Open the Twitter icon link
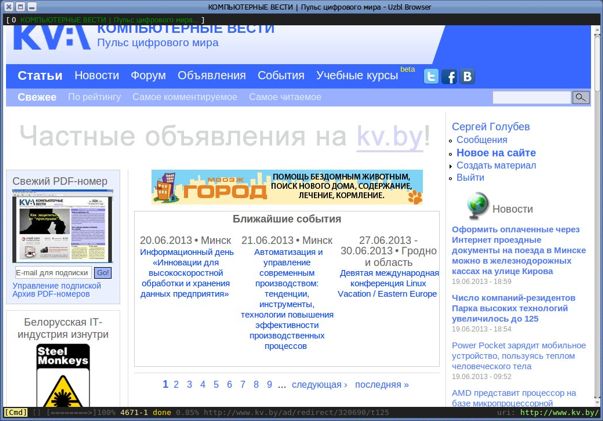The width and height of the screenshot is (603, 421). point(431,77)
